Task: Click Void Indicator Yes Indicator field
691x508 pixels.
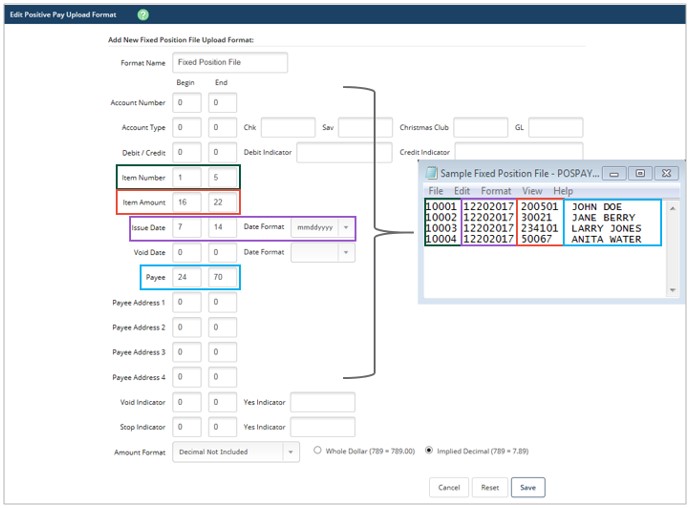Action: click(323, 402)
